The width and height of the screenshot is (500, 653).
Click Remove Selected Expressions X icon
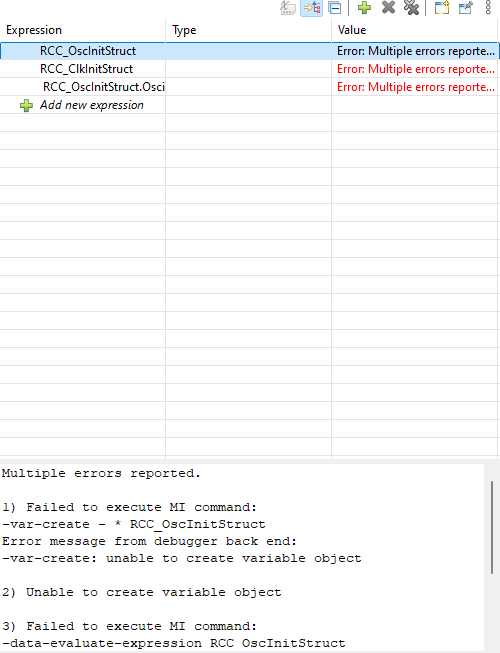(x=388, y=7)
